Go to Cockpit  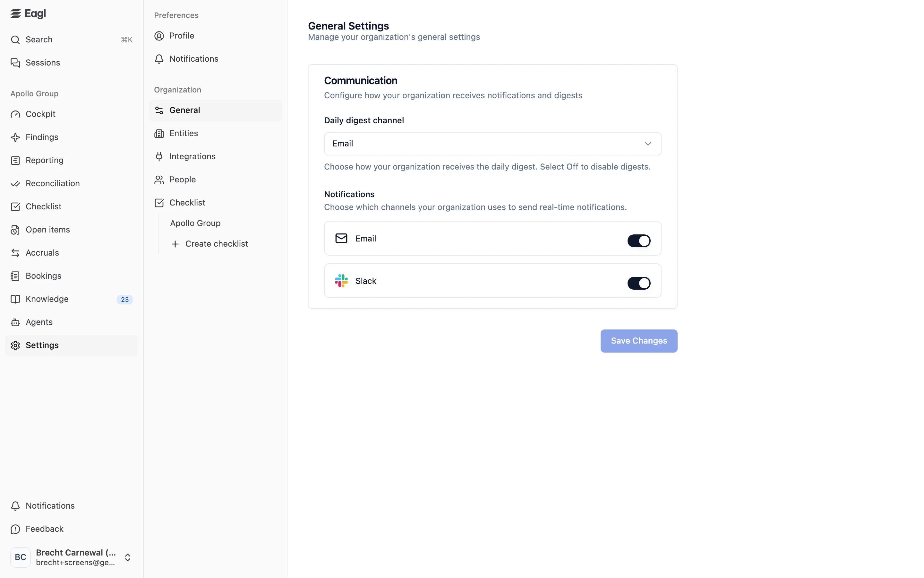72,114
